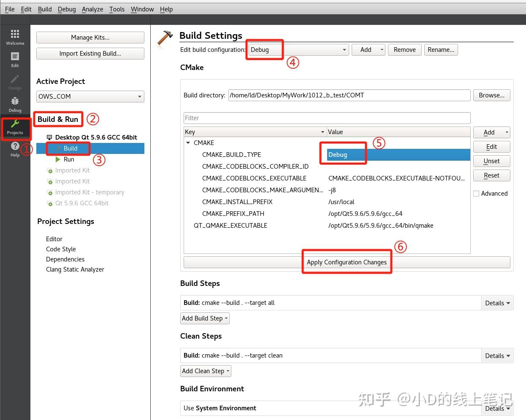Open the Details control for Build Steps
Screen dimensions: 526x420
click(497, 303)
